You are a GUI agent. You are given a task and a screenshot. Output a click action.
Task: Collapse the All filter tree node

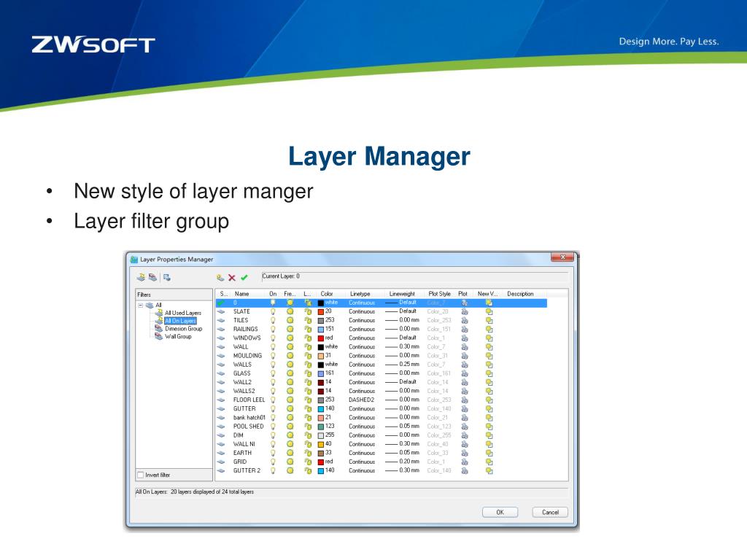click(141, 305)
